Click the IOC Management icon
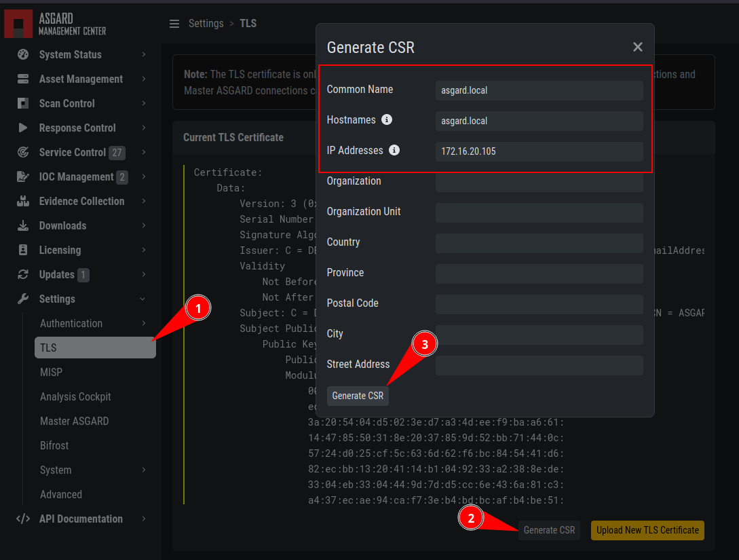The image size is (739, 560). tap(22, 176)
